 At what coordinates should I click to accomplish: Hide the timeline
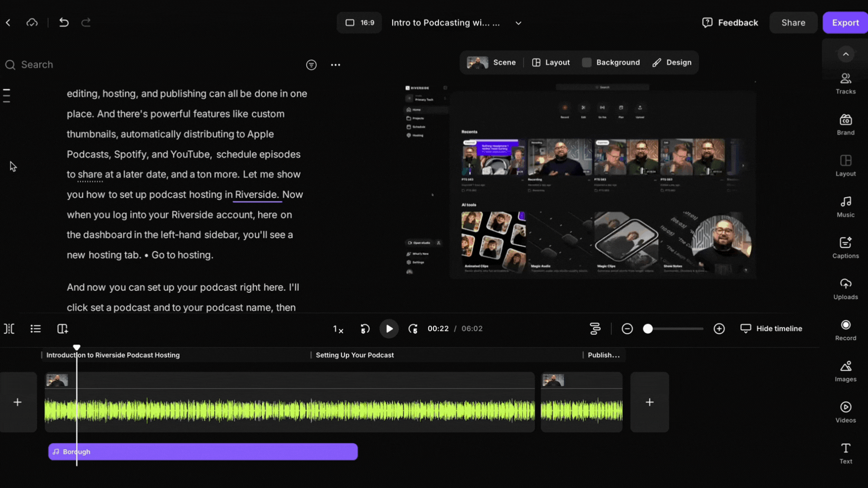pyautogui.click(x=771, y=328)
